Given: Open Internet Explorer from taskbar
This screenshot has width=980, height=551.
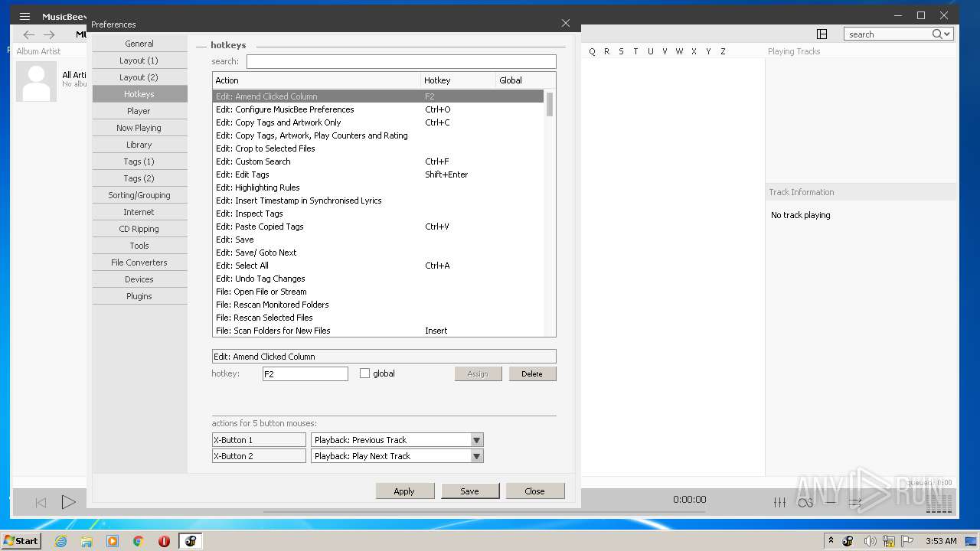Looking at the screenshot, I should pos(60,541).
